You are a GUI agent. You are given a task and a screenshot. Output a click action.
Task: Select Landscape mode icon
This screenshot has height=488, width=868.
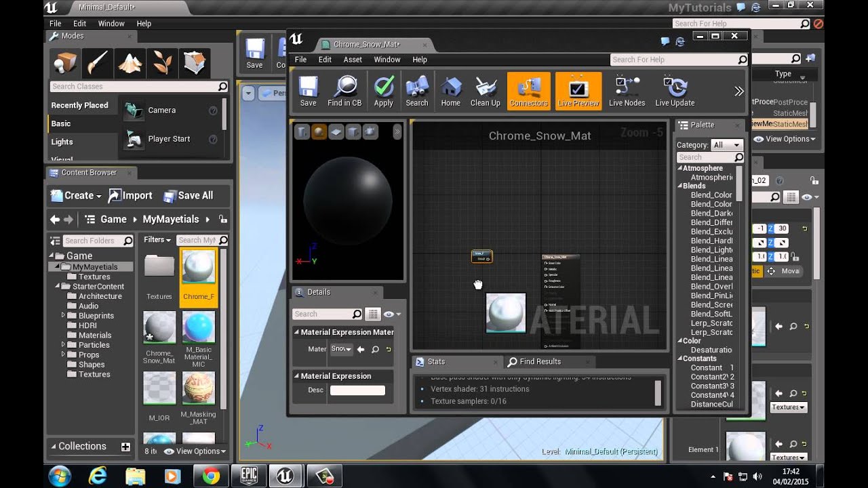point(130,64)
